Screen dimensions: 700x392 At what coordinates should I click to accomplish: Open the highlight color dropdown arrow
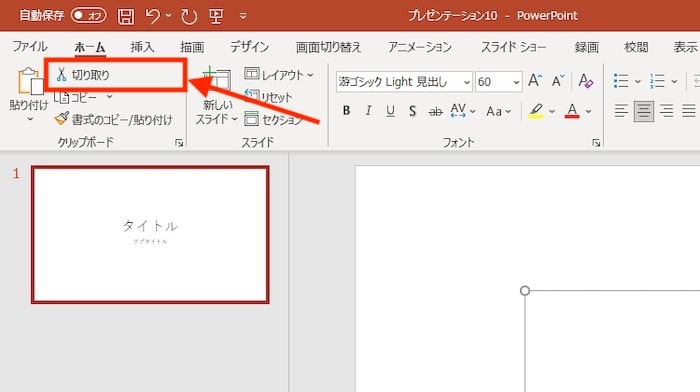click(552, 111)
